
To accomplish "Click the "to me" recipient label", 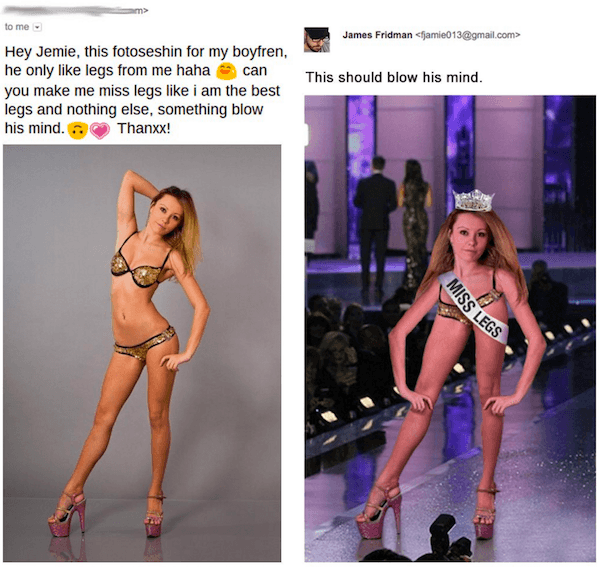I will point(17,27).
